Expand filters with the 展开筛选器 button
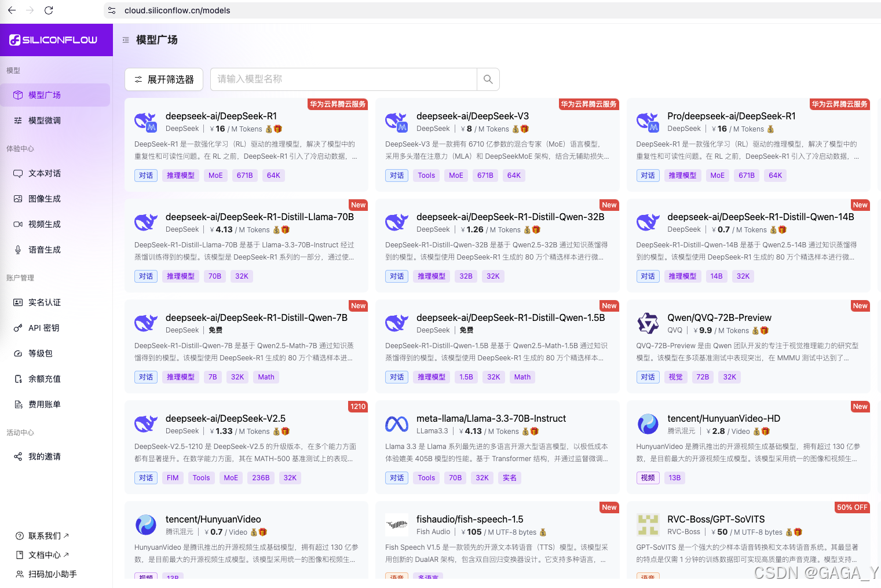This screenshot has width=881, height=588. pyautogui.click(x=164, y=79)
